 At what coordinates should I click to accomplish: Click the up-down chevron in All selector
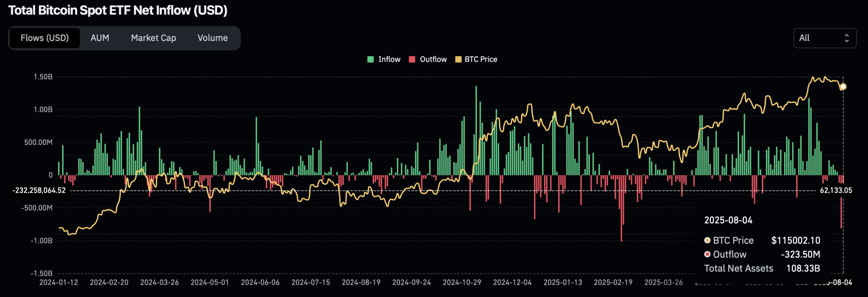point(847,38)
